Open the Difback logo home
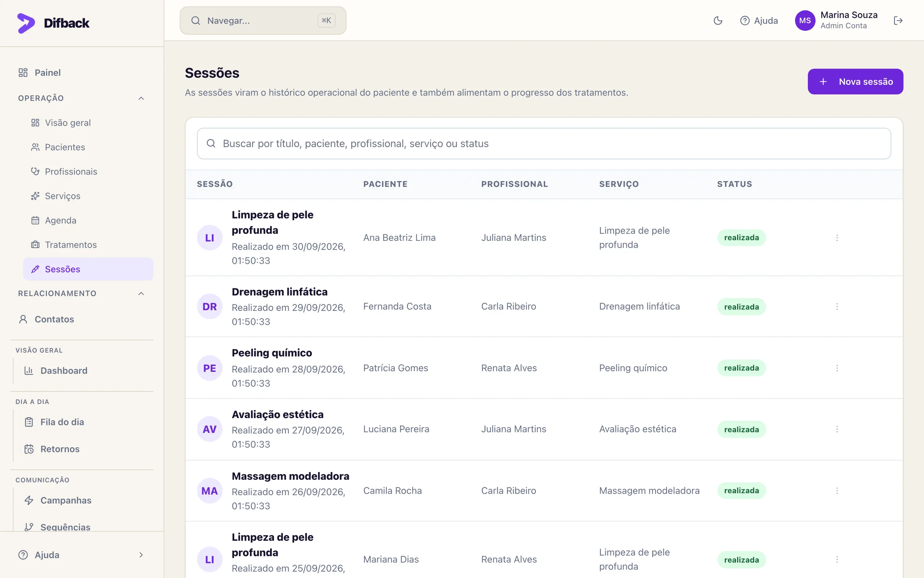This screenshot has width=924, height=578. pos(53,23)
